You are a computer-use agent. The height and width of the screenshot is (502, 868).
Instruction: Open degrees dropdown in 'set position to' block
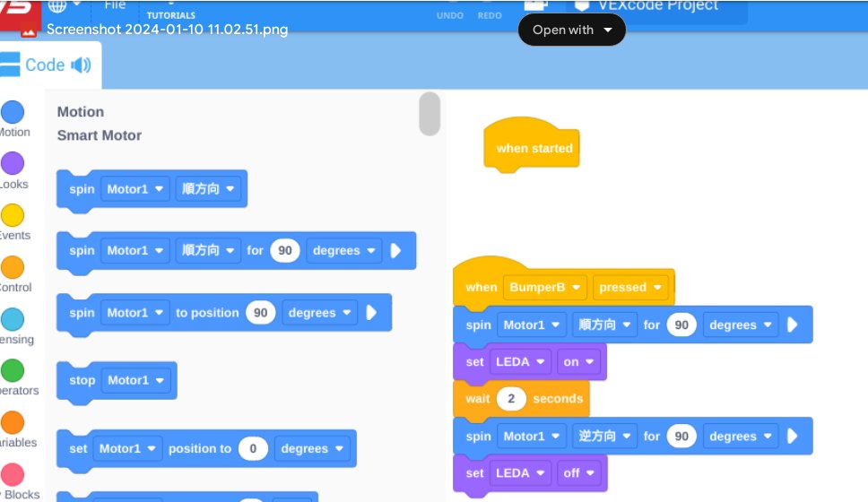[x=312, y=448]
